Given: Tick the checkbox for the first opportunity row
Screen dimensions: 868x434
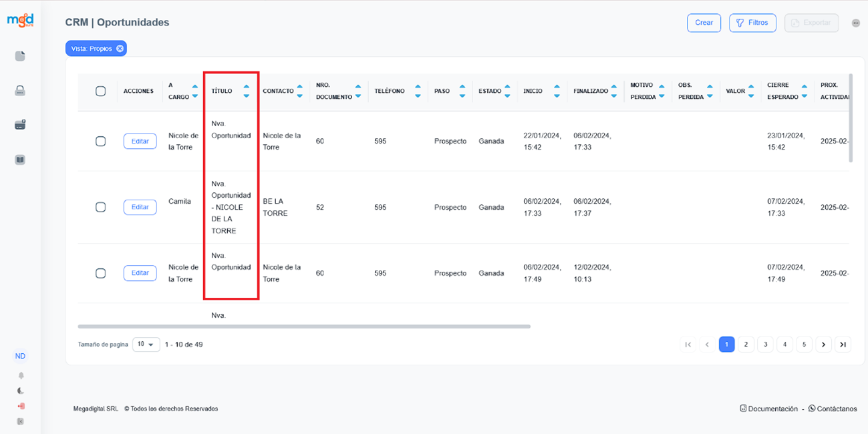Looking at the screenshot, I should [101, 142].
